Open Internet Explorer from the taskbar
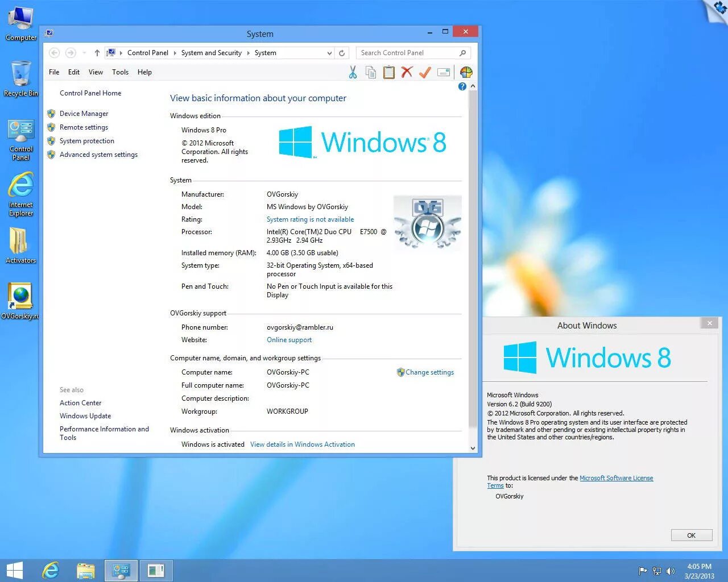728x582 pixels. [x=51, y=571]
